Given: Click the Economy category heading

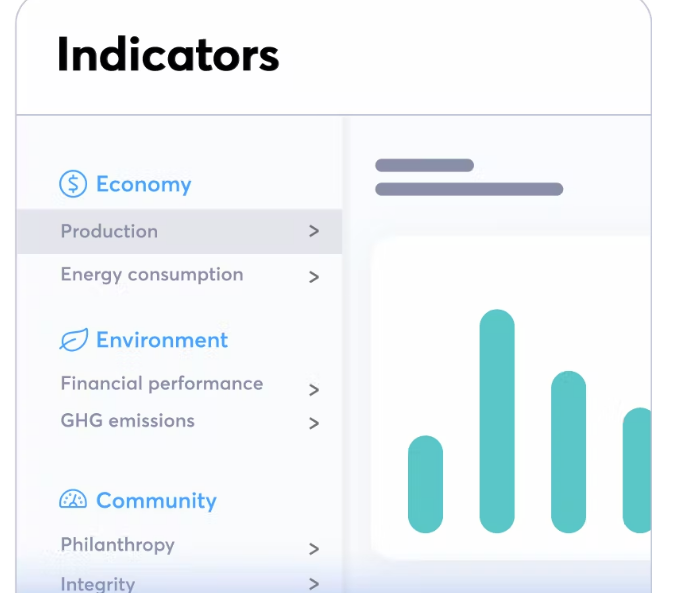Looking at the screenshot, I should [x=144, y=184].
